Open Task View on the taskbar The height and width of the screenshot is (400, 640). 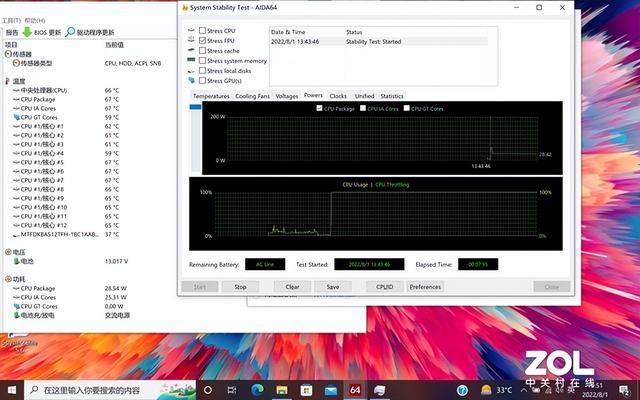point(231,390)
